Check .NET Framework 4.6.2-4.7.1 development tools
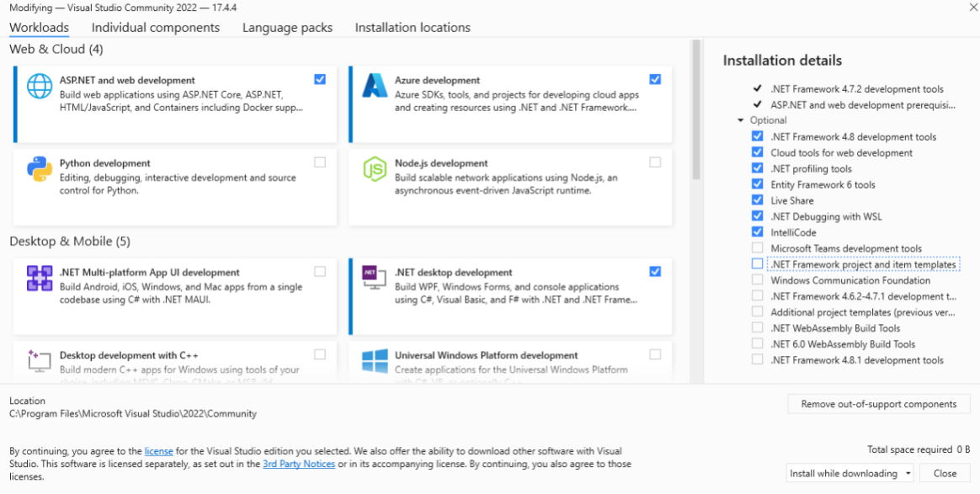The width and height of the screenshot is (980, 494). [x=758, y=295]
